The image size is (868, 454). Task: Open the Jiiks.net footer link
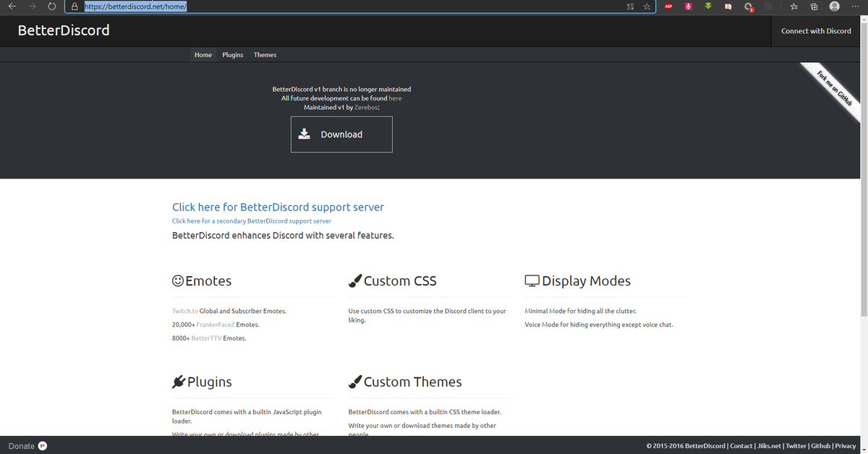tap(769, 446)
